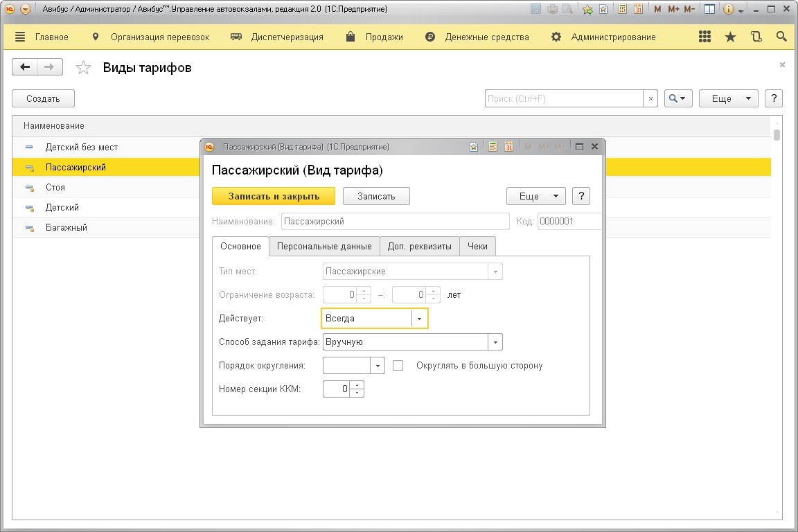Open the functions menu grid icon
This screenshot has height=532, width=798.
tap(705, 37)
